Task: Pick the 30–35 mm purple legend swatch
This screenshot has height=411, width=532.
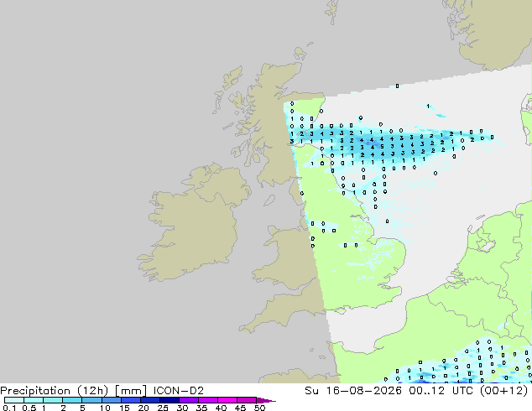Action: (x=189, y=400)
